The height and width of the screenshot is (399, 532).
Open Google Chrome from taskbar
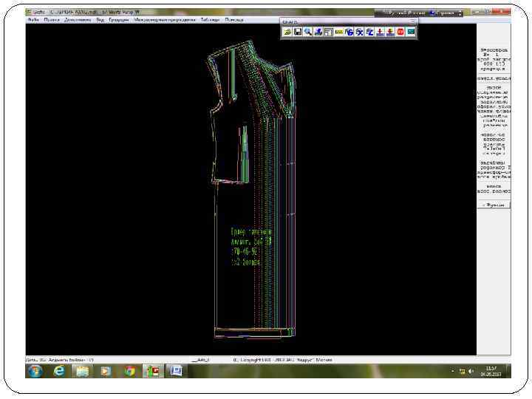(129, 371)
